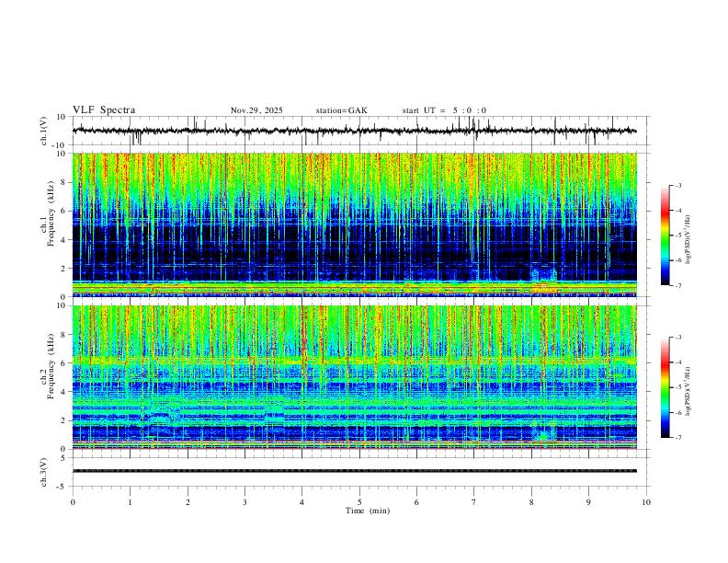The image size is (728, 563).
Task: Click the ch.1 voltage waveform trace
Action: point(354,131)
